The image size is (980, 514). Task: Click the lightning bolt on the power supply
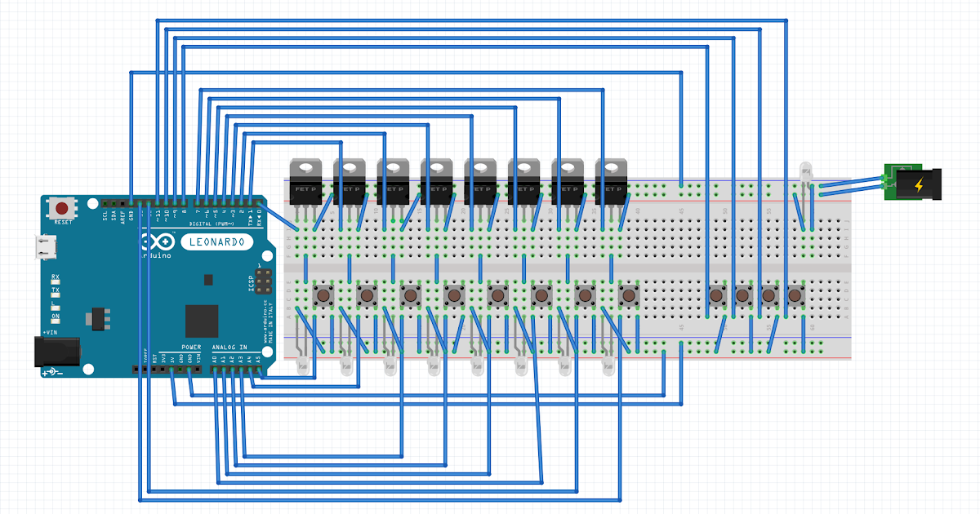(919, 184)
